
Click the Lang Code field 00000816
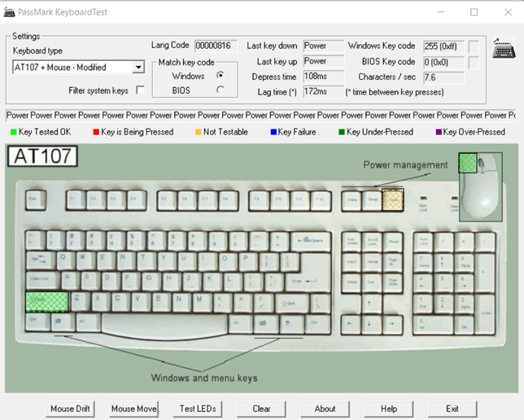point(216,46)
